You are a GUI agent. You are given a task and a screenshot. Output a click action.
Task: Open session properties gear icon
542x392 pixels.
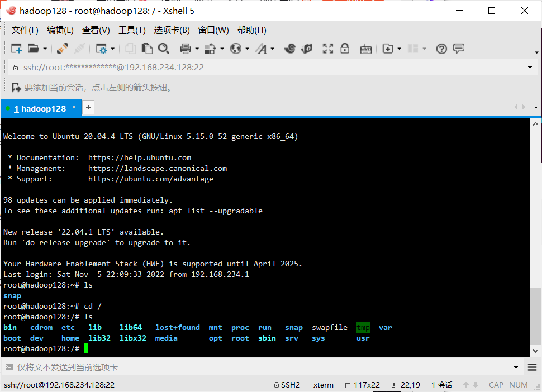pos(101,49)
